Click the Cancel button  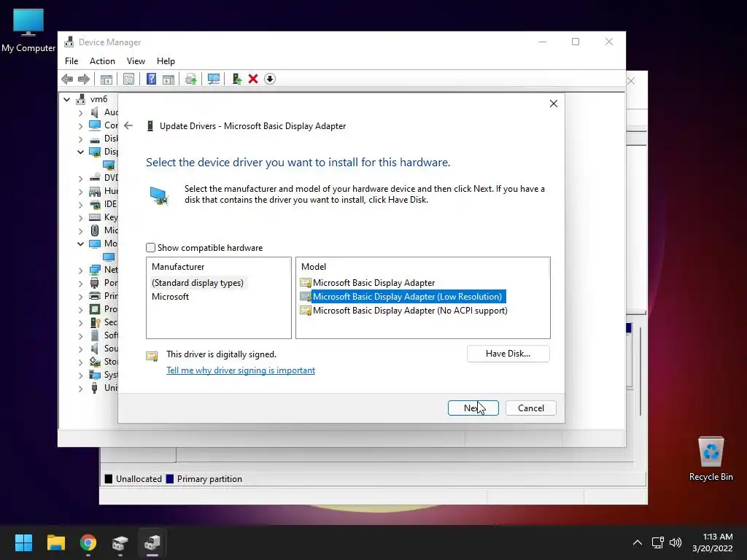[531, 408]
